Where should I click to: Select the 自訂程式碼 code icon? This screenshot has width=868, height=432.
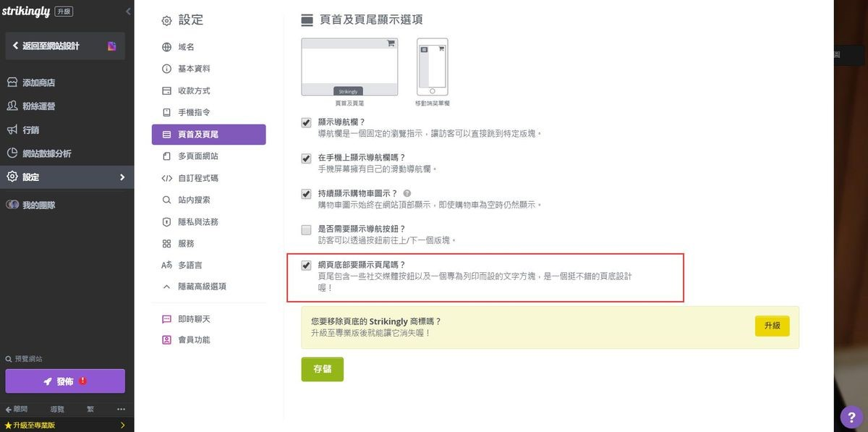point(166,177)
